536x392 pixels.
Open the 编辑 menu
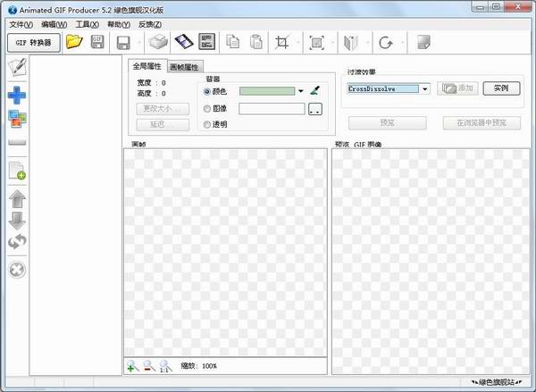(54, 25)
